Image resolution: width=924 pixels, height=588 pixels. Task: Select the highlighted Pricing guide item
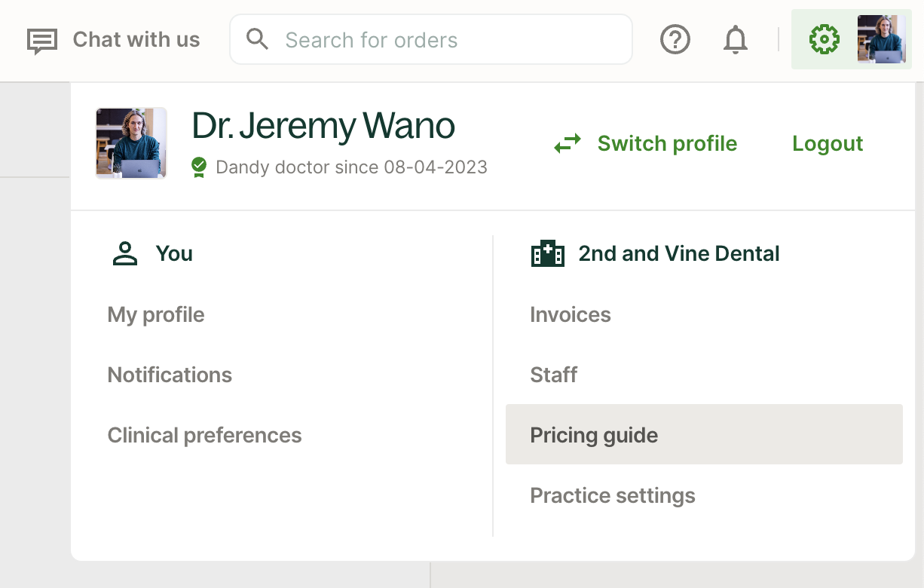[x=594, y=435]
